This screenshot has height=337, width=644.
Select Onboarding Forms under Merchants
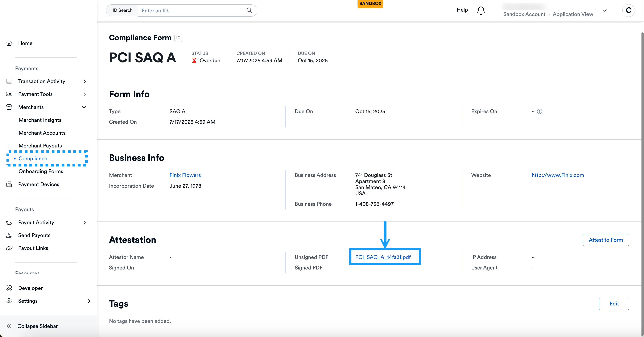coord(41,171)
